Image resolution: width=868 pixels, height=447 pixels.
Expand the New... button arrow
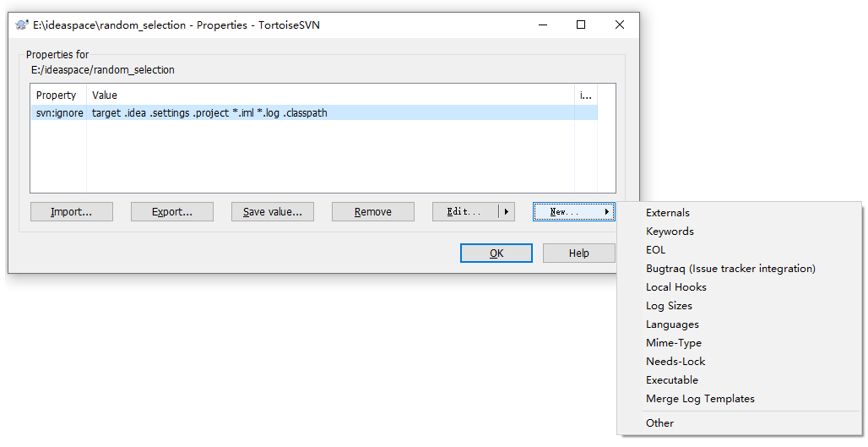click(607, 211)
